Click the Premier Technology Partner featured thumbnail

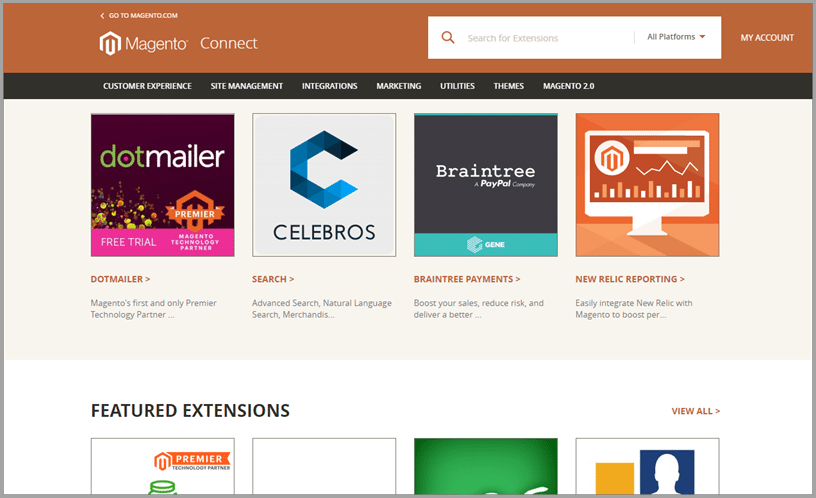click(x=162, y=466)
